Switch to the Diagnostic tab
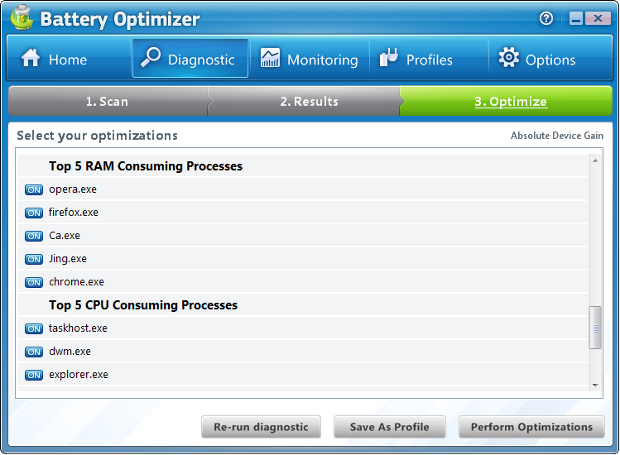This screenshot has width=620, height=455. click(x=190, y=58)
